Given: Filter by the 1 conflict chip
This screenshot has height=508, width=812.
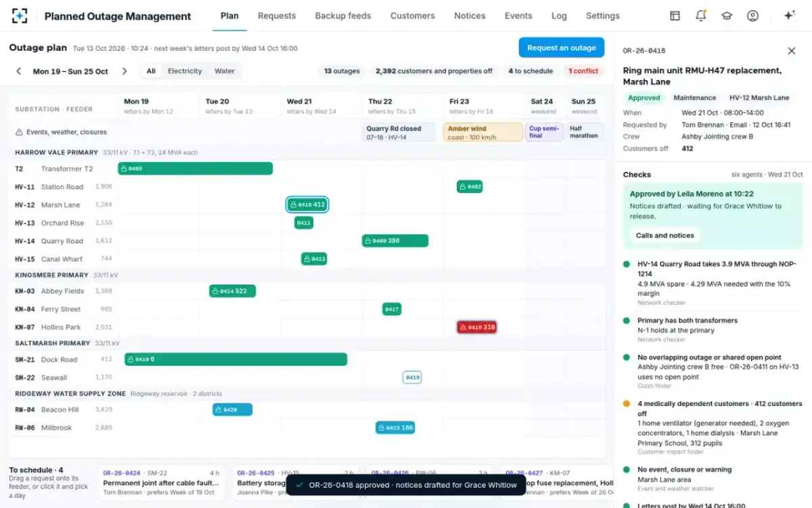Looking at the screenshot, I should pos(583,71).
